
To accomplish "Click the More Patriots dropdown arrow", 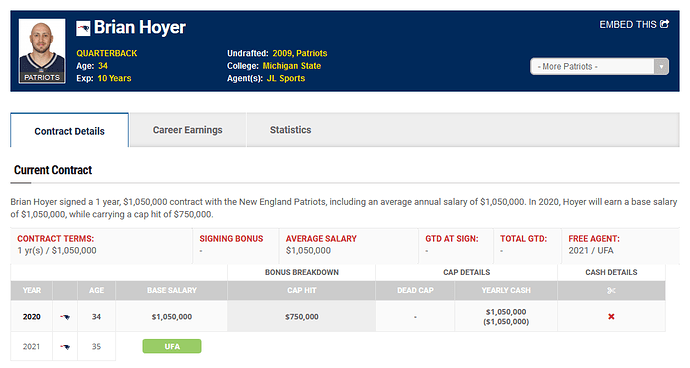I will [x=661, y=66].
